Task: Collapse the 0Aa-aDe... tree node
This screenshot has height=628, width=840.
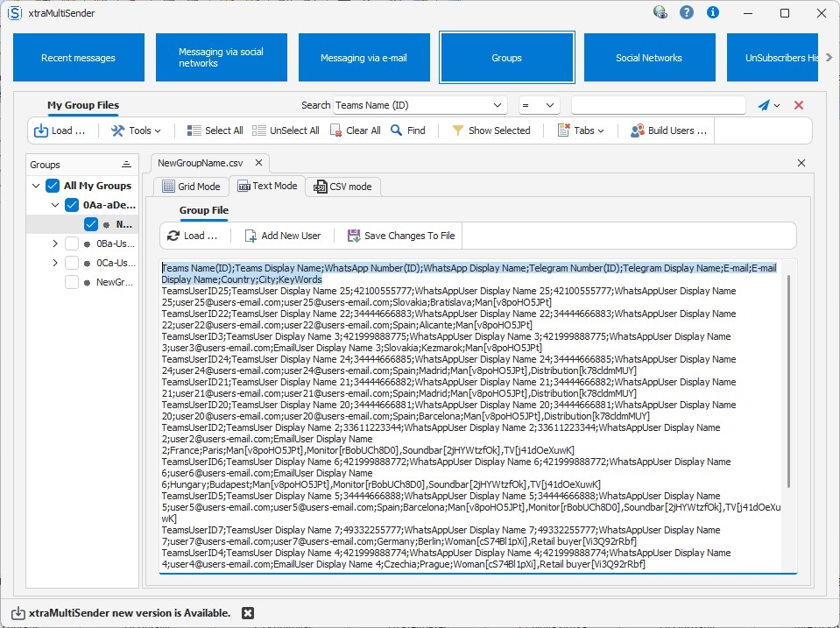Action: click(x=55, y=205)
